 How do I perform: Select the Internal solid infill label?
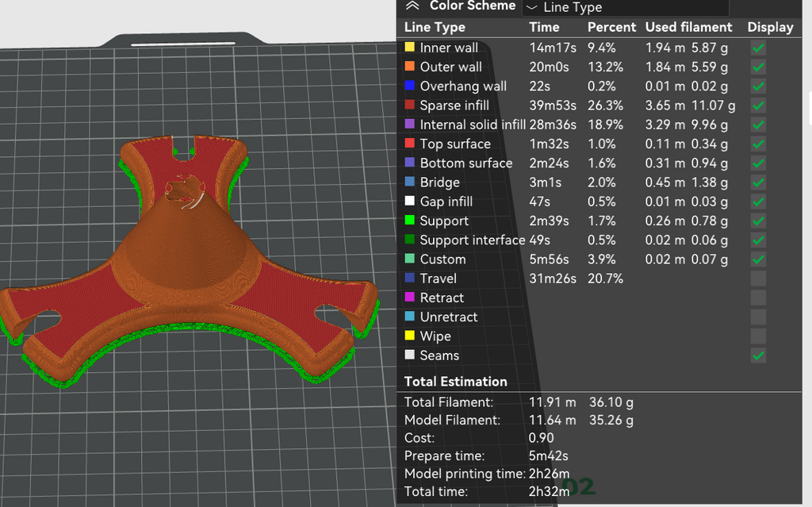pos(473,125)
